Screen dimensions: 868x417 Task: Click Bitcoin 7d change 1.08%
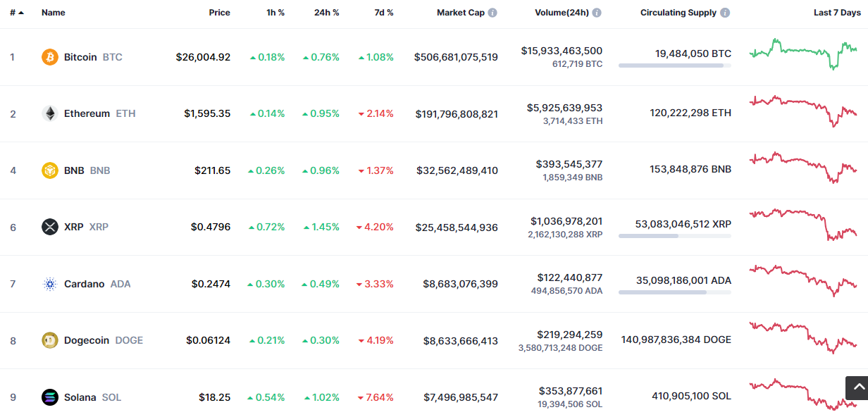(x=376, y=57)
